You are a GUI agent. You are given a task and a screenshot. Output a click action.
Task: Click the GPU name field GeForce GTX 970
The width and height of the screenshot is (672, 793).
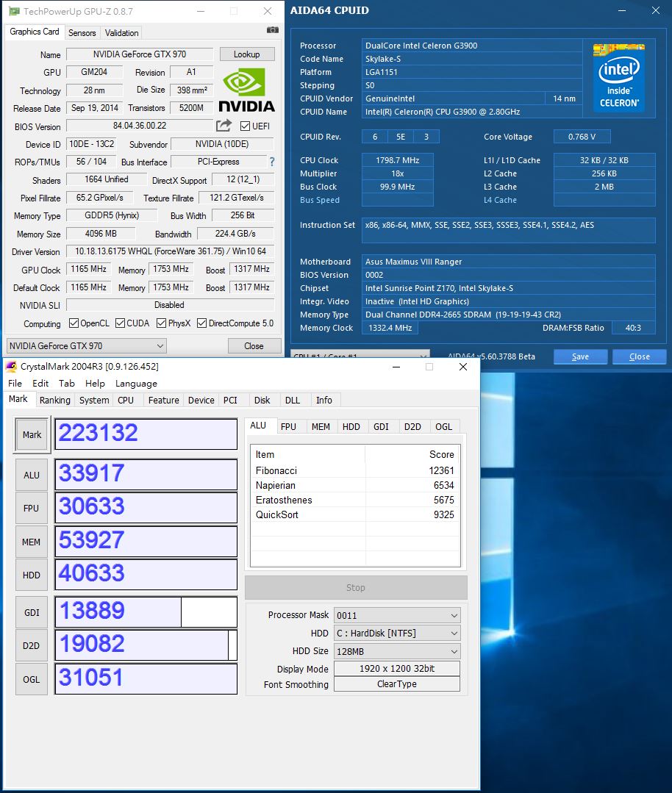click(x=140, y=54)
